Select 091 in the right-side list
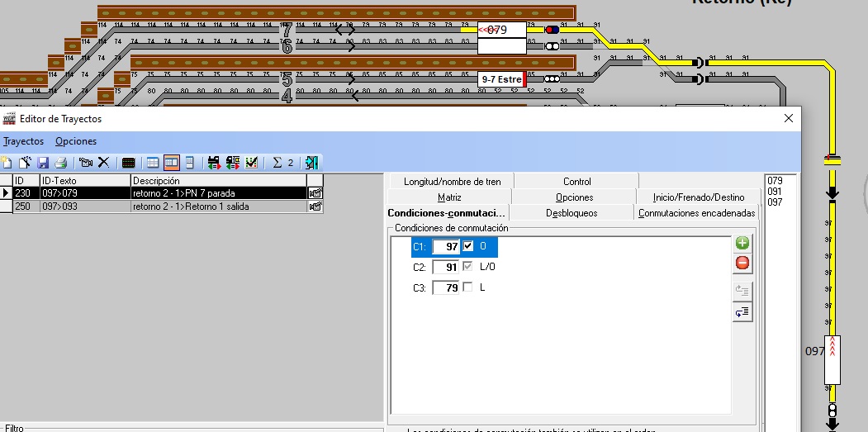The height and width of the screenshot is (432, 868). [775, 192]
